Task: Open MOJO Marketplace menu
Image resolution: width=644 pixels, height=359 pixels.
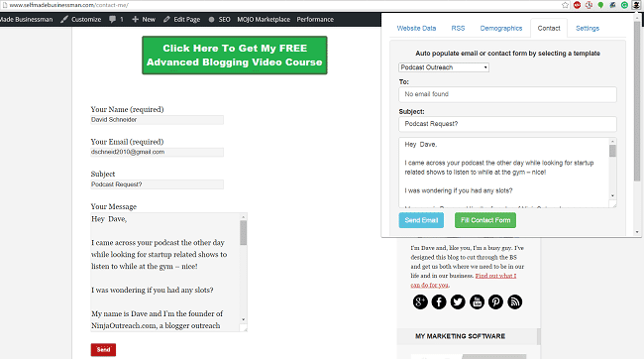Action: coord(264,19)
